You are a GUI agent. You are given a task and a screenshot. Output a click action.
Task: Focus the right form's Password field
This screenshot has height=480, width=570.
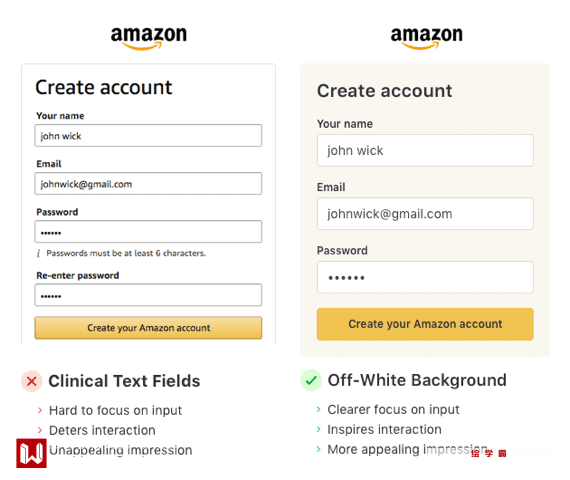425,277
